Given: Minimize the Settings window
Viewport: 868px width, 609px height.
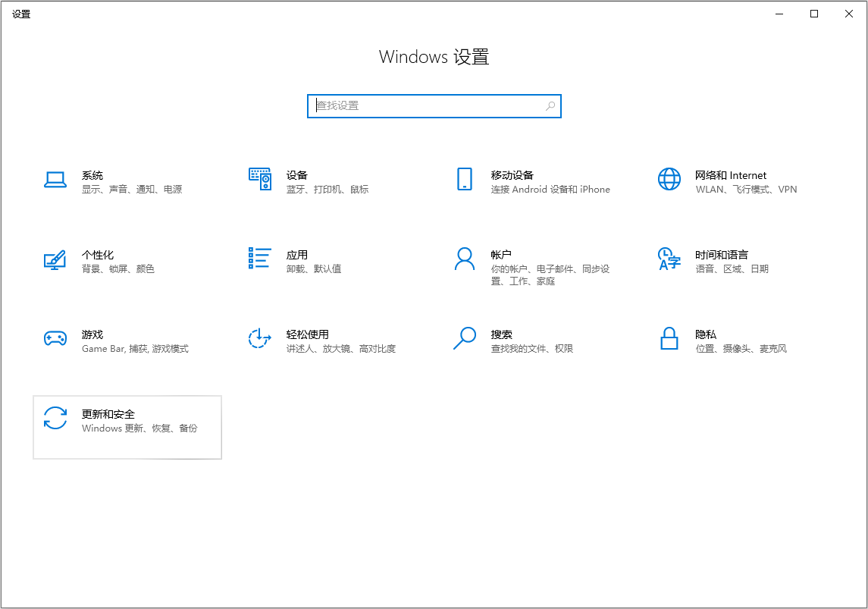Looking at the screenshot, I should point(779,14).
